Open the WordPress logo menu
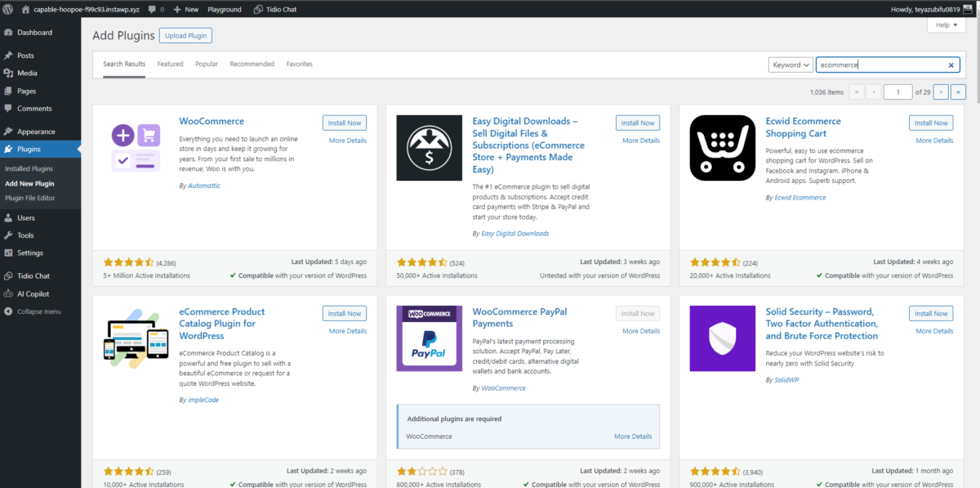 (8, 9)
